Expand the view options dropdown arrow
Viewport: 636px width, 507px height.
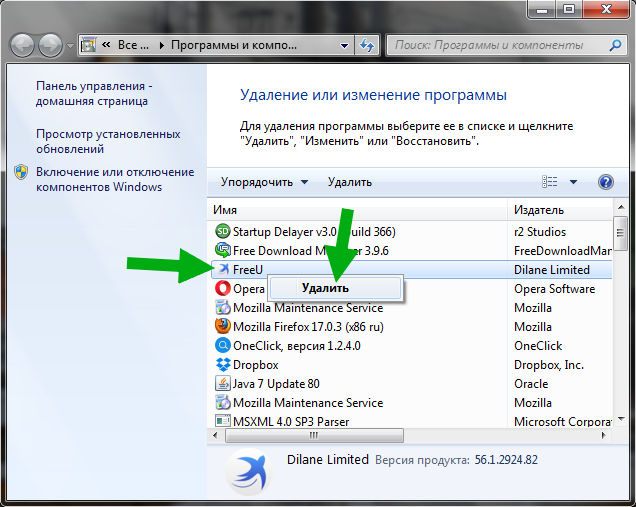pos(574,182)
